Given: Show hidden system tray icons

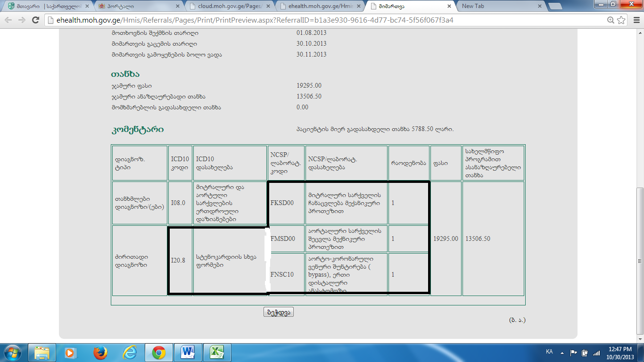Looking at the screenshot, I should tap(562, 353).
